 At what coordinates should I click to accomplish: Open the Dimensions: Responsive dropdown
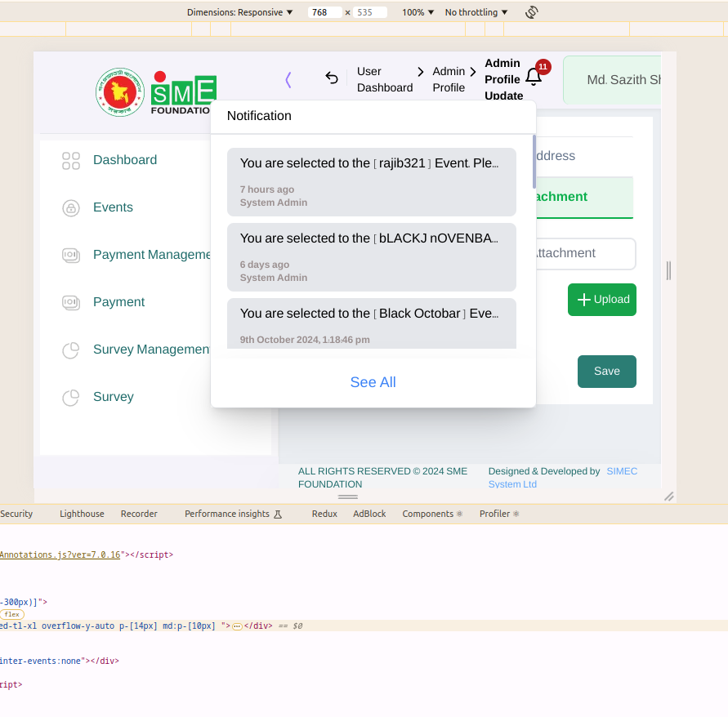[x=239, y=12]
